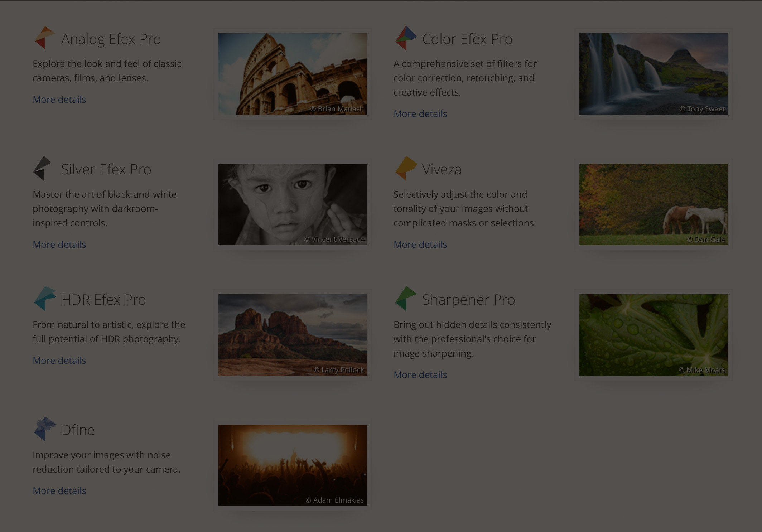Click the Silver Efex Pro logo icon

tap(43, 168)
